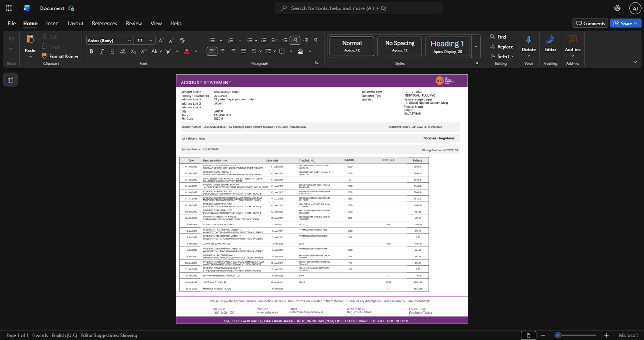Open the References tab

[104, 23]
